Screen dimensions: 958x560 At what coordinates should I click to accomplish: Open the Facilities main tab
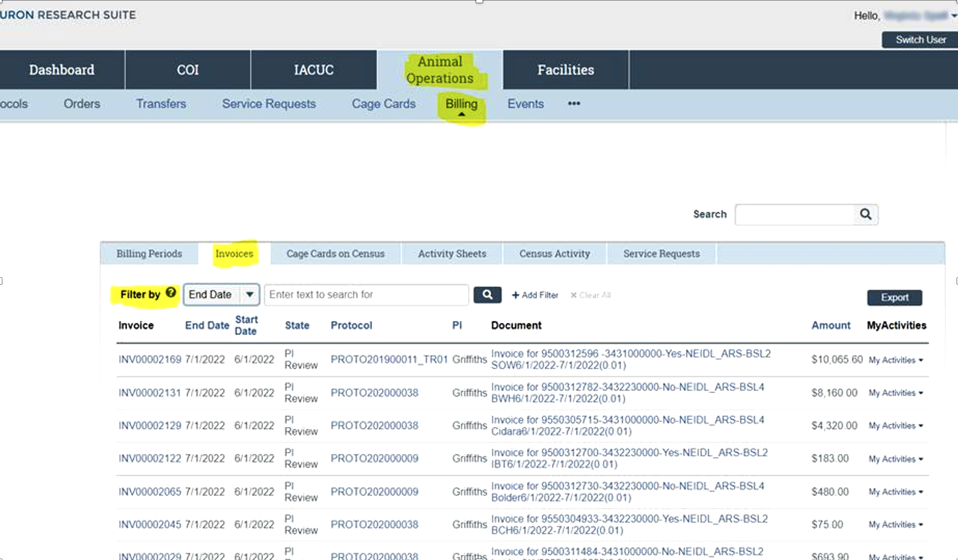click(x=566, y=70)
